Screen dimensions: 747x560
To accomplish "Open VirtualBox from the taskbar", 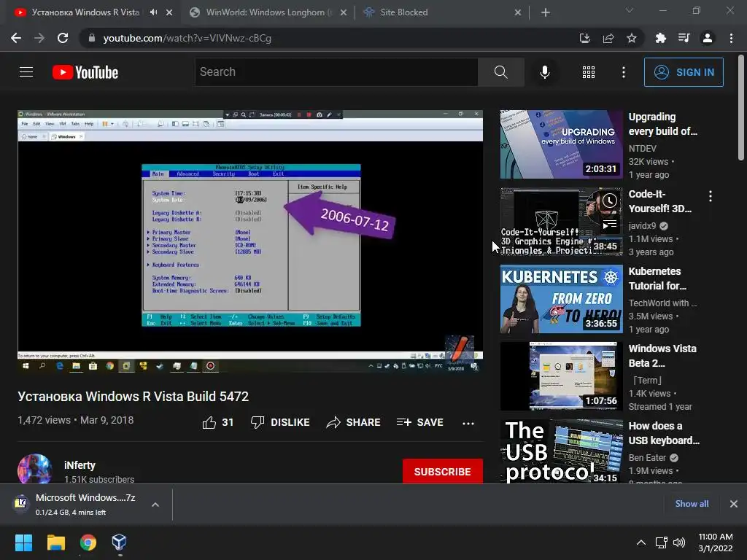I will click(119, 542).
